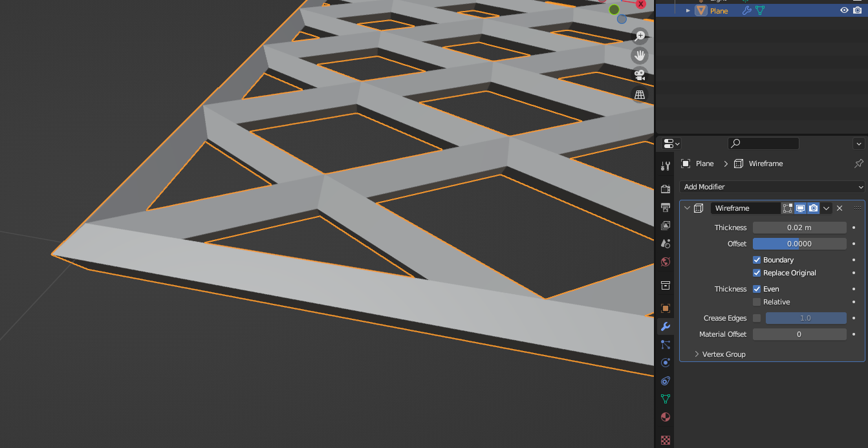Open the Object properties tab icon
The height and width of the screenshot is (448, 868).
coord(666,308)
